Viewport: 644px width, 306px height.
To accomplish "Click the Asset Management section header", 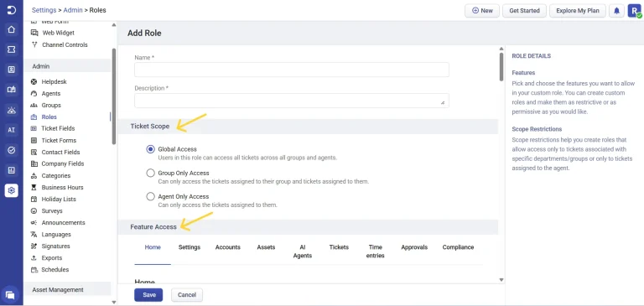I will [x=67, y=289].
